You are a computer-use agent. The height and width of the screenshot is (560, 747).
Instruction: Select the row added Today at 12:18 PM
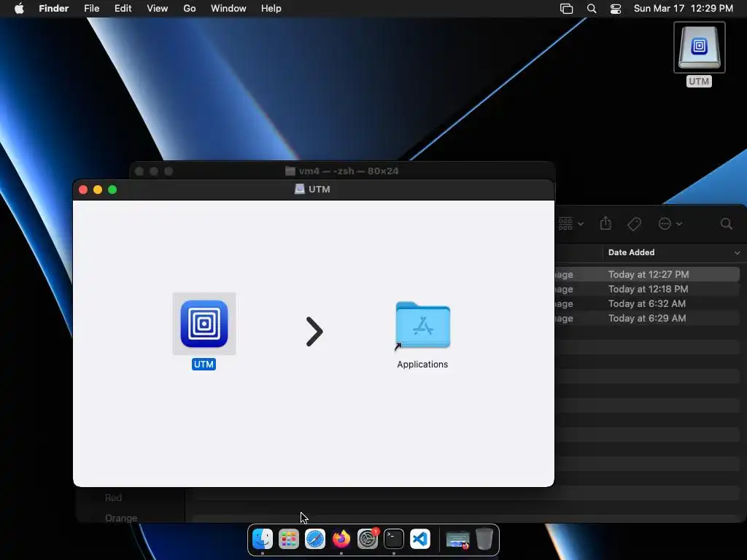coord(647,289)
